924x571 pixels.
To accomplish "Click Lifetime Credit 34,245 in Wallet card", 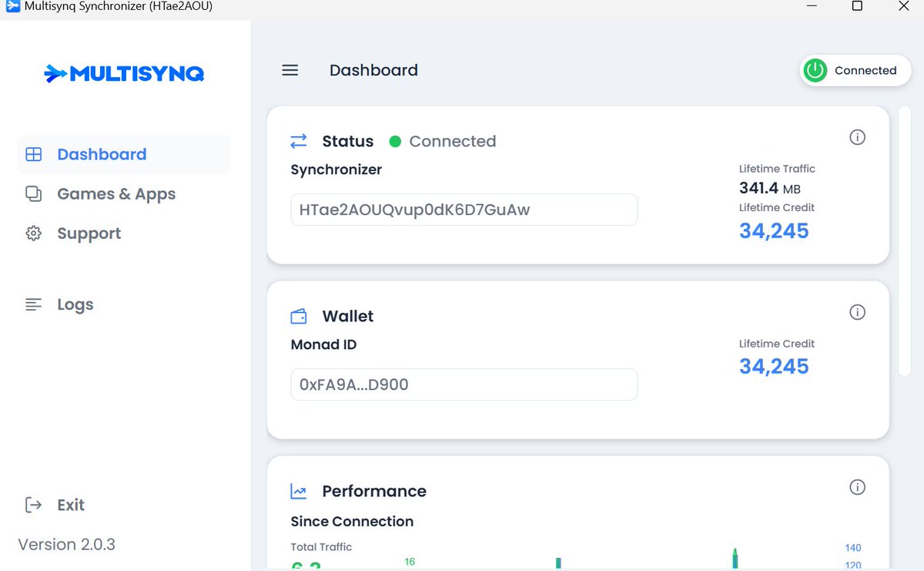I will click(774, 366).
